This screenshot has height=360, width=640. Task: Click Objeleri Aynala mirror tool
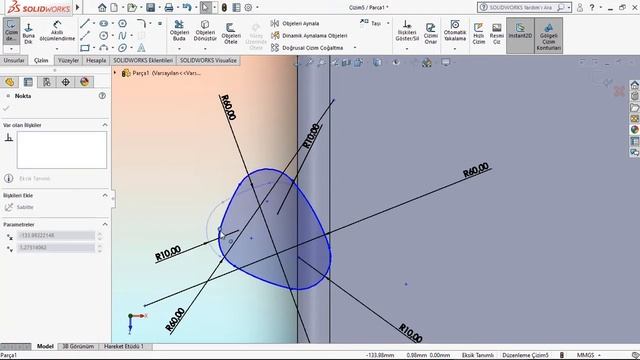tap(295, 24)
